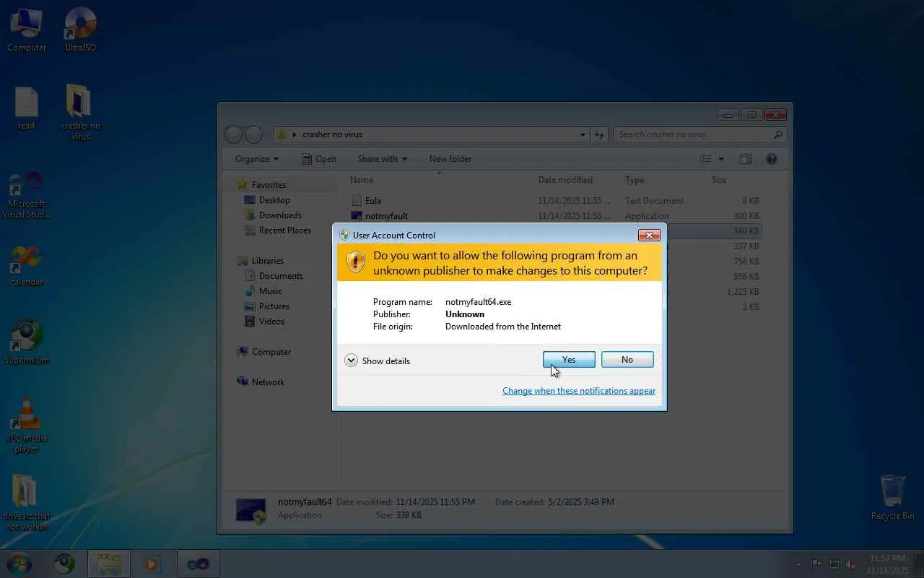Select Network in the Explorer navigation pane
Screen dimensions: 924x578
point(261,382)
